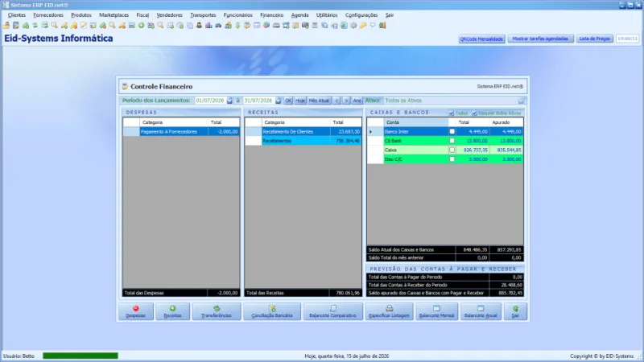Click the green refresh arrows toolbar icon
This screenshot has height=362, width=644.
[35, 26]
